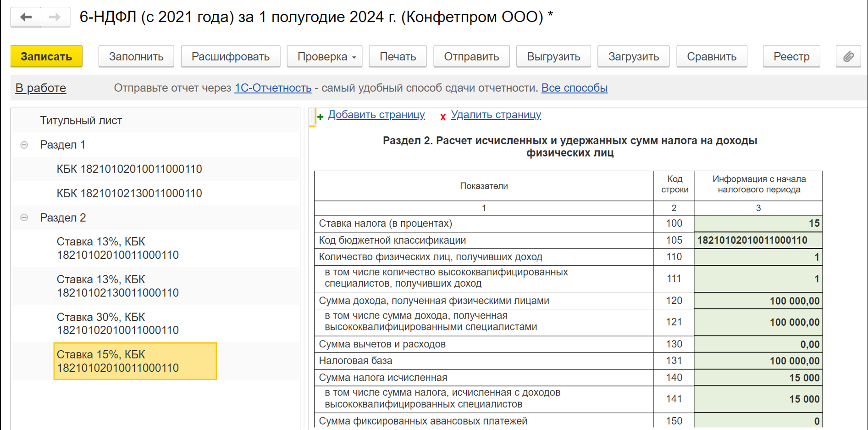Select Ставка 13%, КБК 18210102130011000110

118,286
